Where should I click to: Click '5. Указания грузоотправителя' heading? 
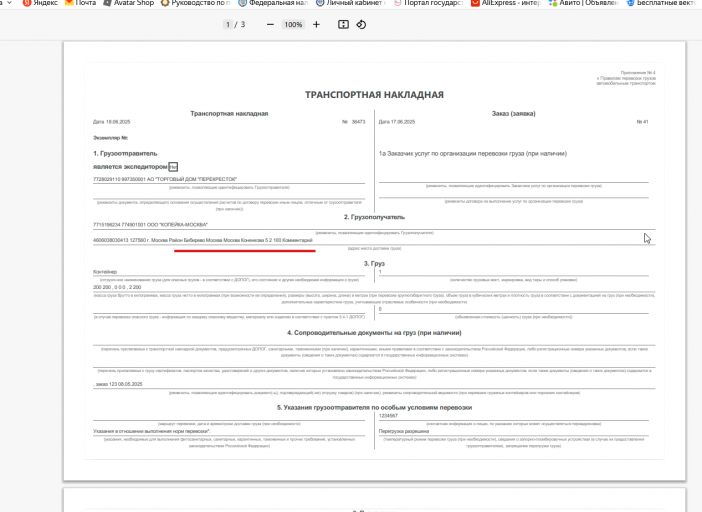[x=374, y=408]
